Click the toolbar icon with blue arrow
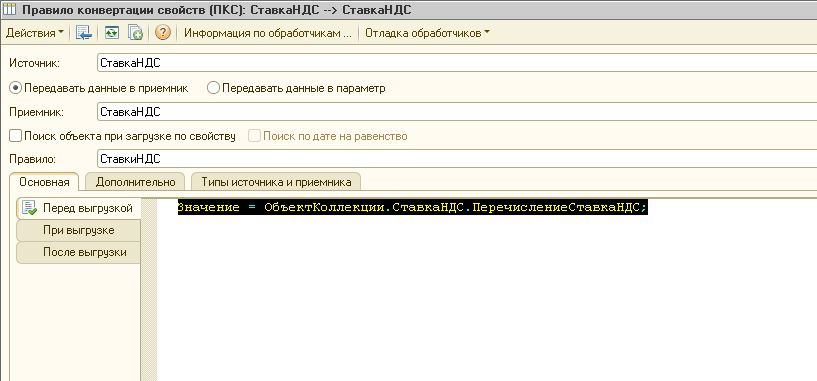Screen dimensions: 817x381 point(84,33)
